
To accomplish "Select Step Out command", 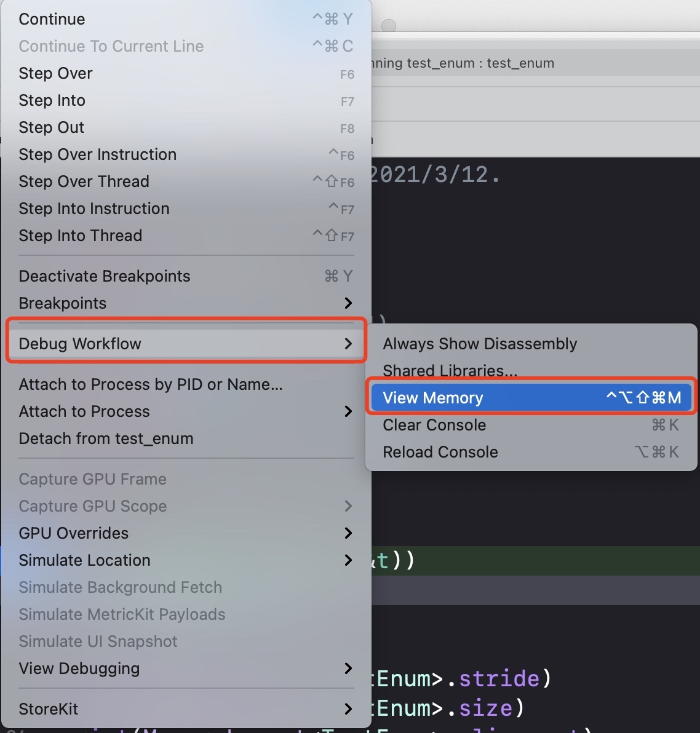I will [186, 128].
